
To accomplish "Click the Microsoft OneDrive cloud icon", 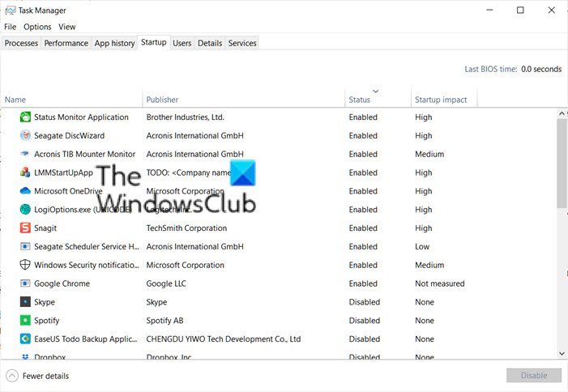I will (25, 191).
